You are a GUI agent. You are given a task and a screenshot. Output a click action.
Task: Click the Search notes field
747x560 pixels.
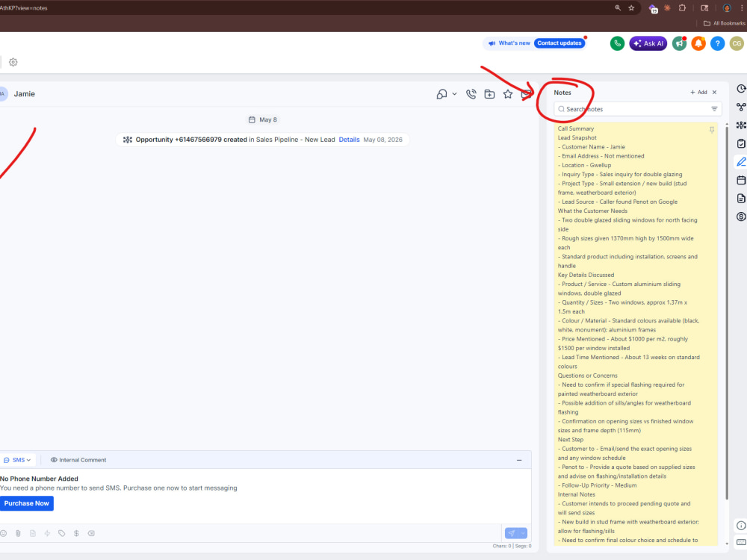(x=637, y=109)
